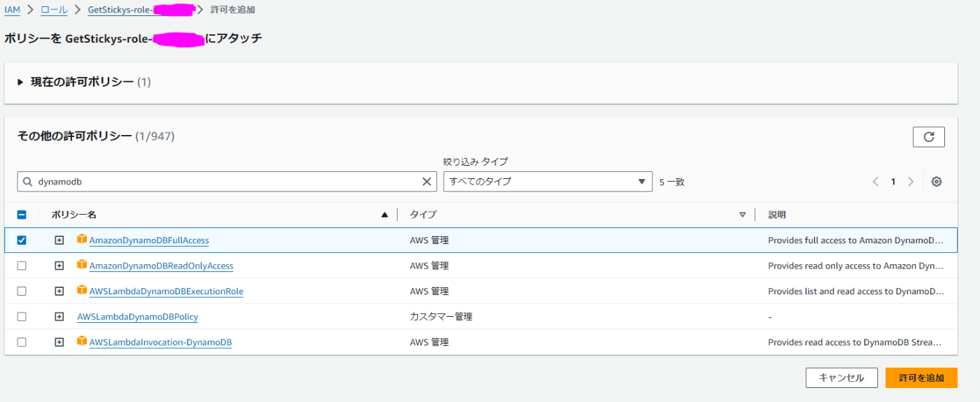Expand AmazonDynamoDBReadOnlyAccess policy details
Image resolution: width=980 pixels, height=402 pixels.
(x=59, y=266)
